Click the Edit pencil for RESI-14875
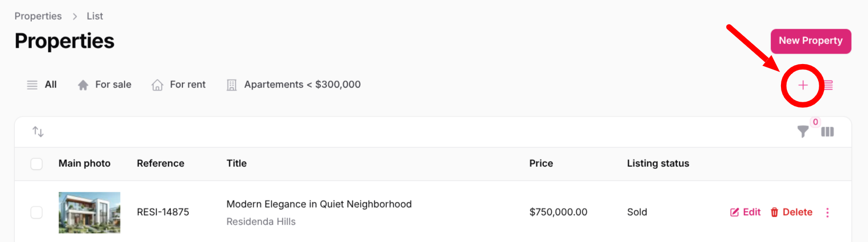This screenshot has width=868, height=242. 745,212
